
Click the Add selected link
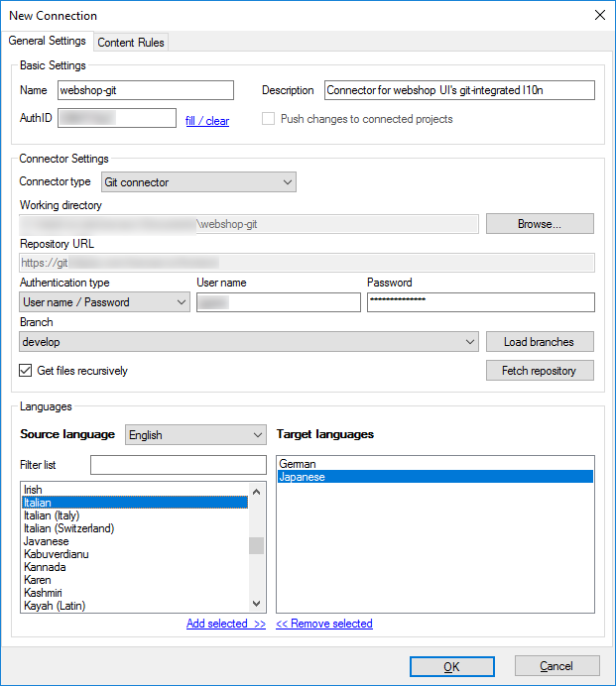[226, 624]
